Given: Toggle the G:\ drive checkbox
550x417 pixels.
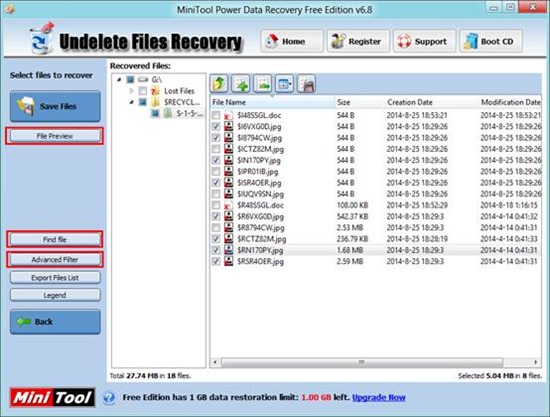Looking at the screenshot, I should point(130,80).
